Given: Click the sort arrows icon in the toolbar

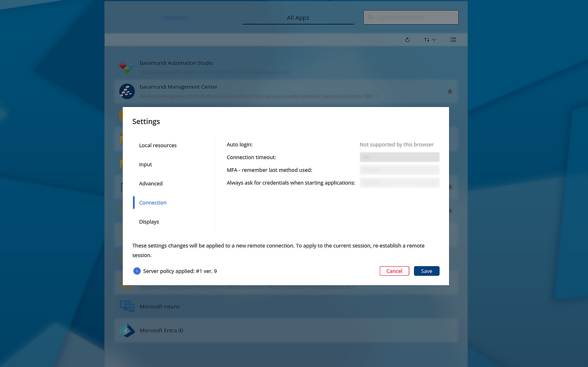Looking at the screenshot, I should [427, 39].
